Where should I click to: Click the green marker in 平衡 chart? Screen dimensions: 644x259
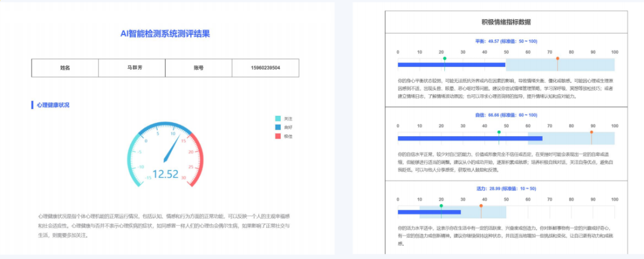coord(444,58)
